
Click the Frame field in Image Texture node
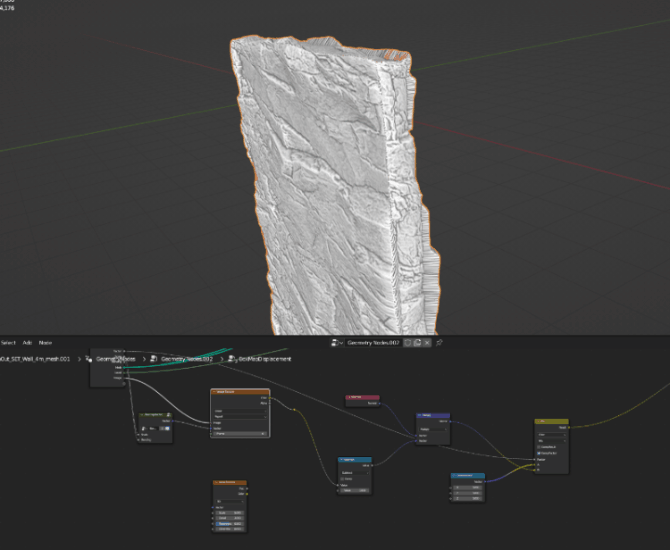pos(240,434)
